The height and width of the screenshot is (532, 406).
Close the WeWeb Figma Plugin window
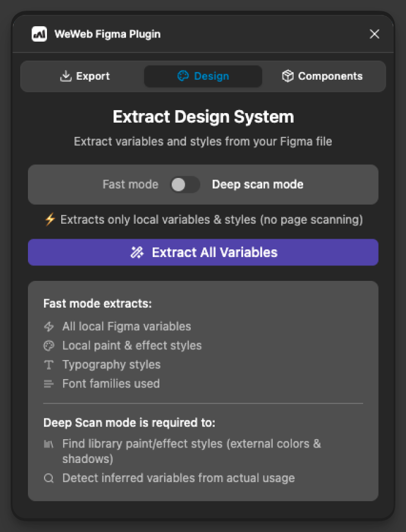[374, 34]
